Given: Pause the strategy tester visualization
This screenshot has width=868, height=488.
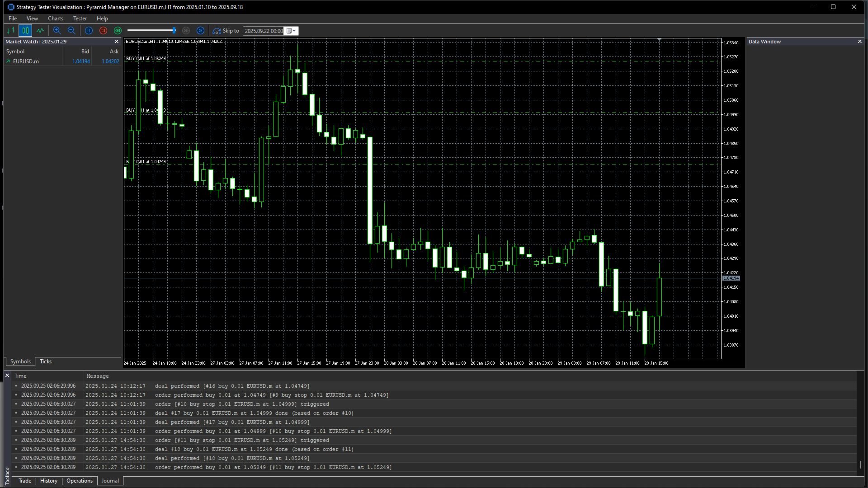Looking at the screenshot, I should tap(89, 31).
